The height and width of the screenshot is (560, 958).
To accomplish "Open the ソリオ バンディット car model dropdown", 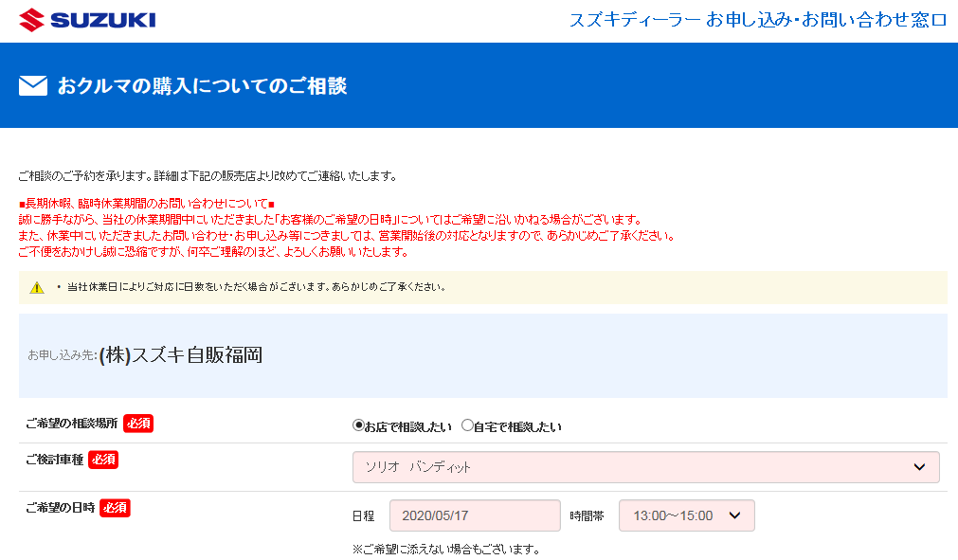I will tap(646, 467).
